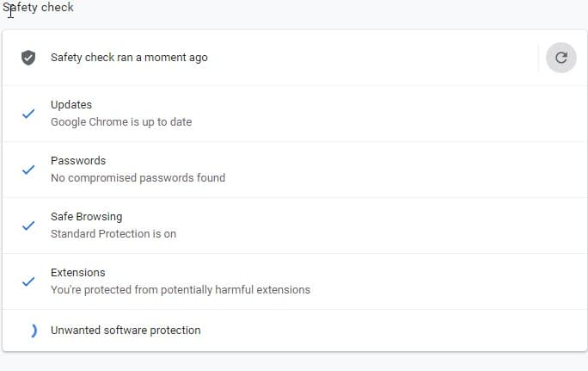Click "Safety check ran a moment ago" text
588x371 pixels.
(129, 58)
